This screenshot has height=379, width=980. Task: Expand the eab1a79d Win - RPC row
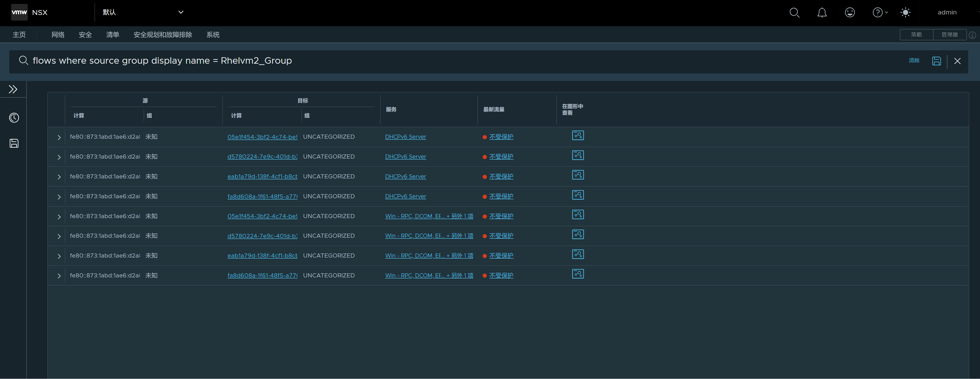59,256
